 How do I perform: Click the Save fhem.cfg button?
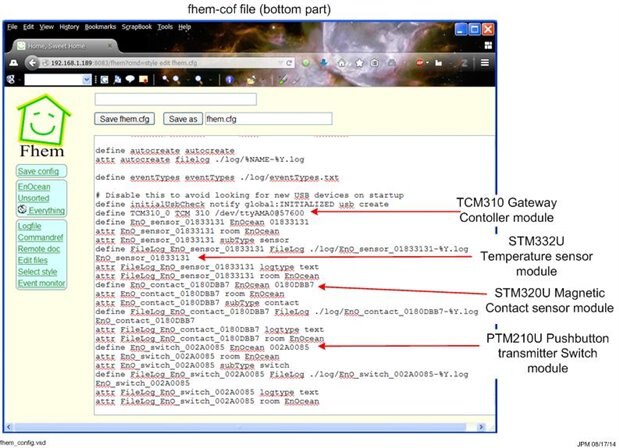(x=124, y=119)
